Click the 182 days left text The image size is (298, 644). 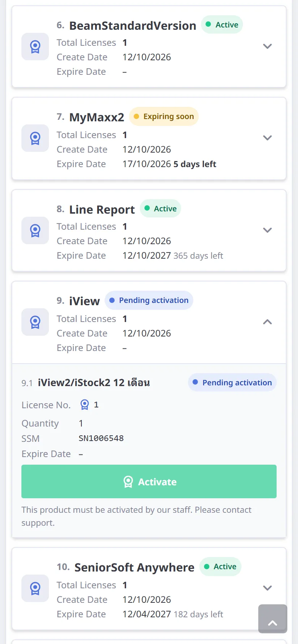pos(198,614)
